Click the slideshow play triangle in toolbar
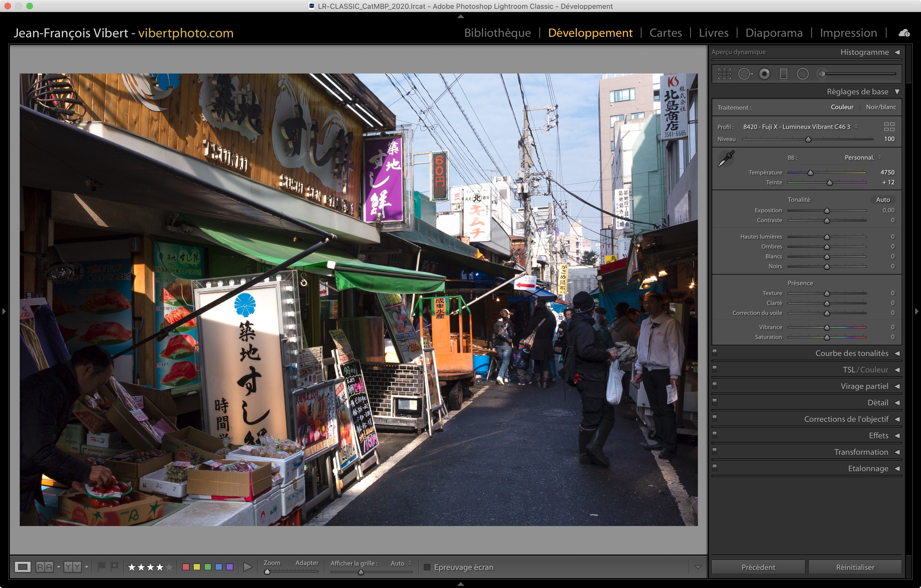Viewport: 921px width, 588px height. click(x=248, y=567)
